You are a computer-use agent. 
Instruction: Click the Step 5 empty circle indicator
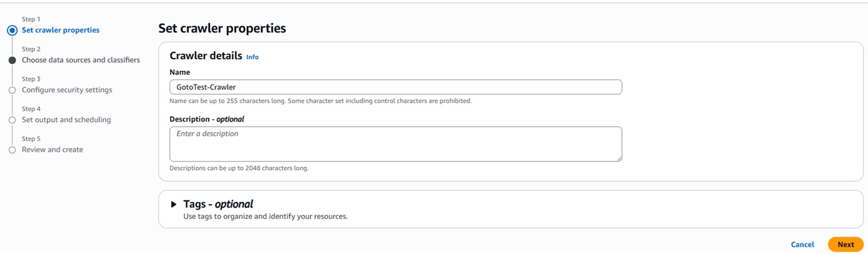(x=12, y=150)
